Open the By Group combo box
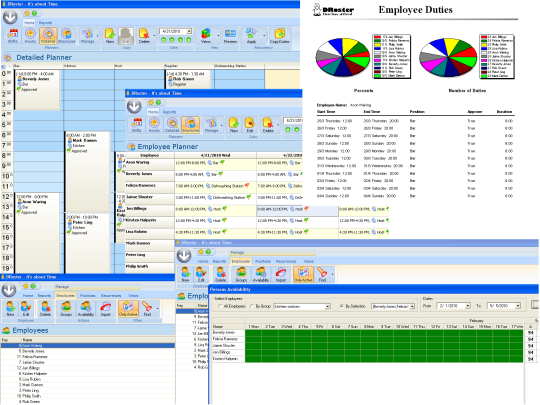540x405 pixels. [x=302, y=306]
